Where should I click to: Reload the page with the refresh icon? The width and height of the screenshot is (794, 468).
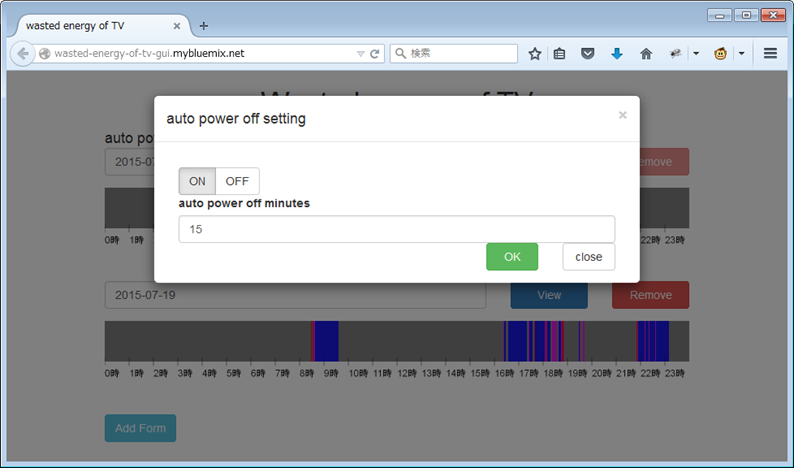click(375, 54)
